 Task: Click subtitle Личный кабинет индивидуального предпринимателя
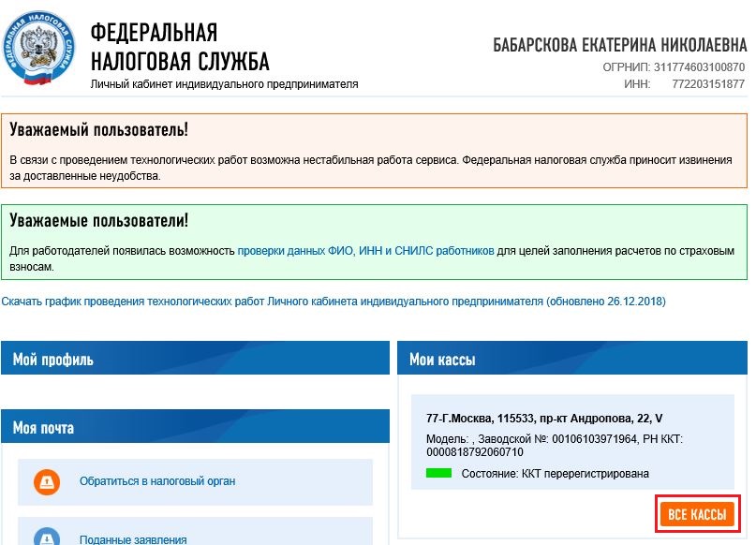(x=224, y=84)
